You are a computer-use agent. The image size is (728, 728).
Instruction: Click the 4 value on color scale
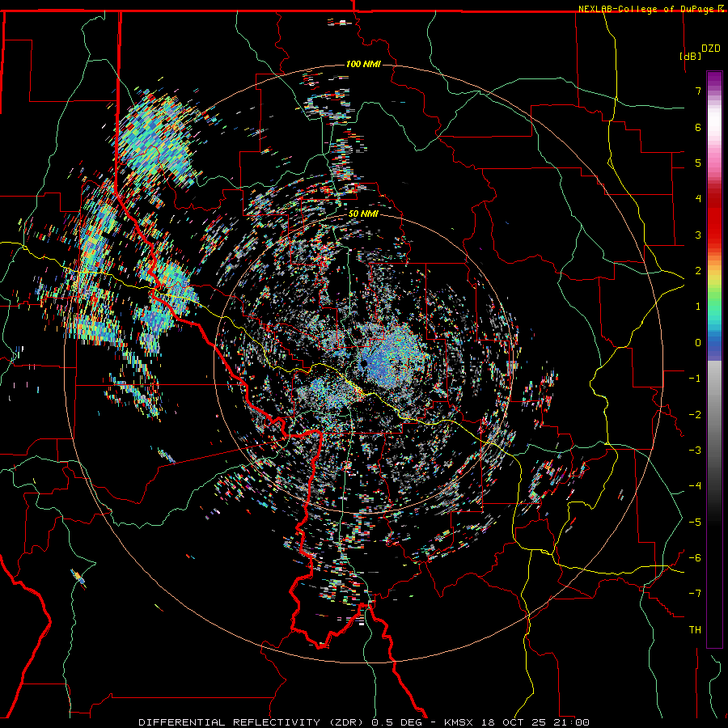tap(698, 199)
